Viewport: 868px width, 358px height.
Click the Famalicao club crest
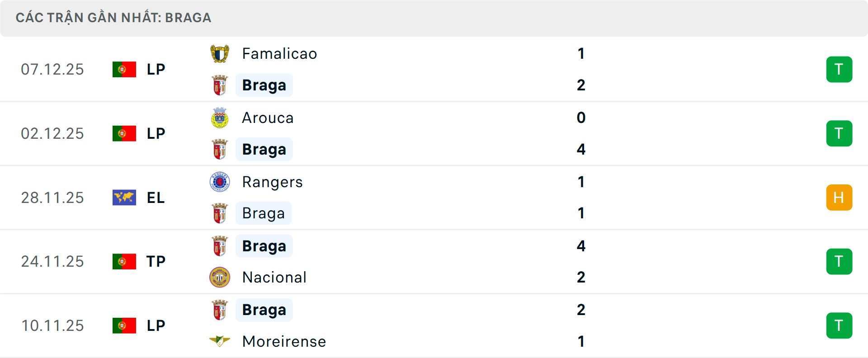coord(220,54)
